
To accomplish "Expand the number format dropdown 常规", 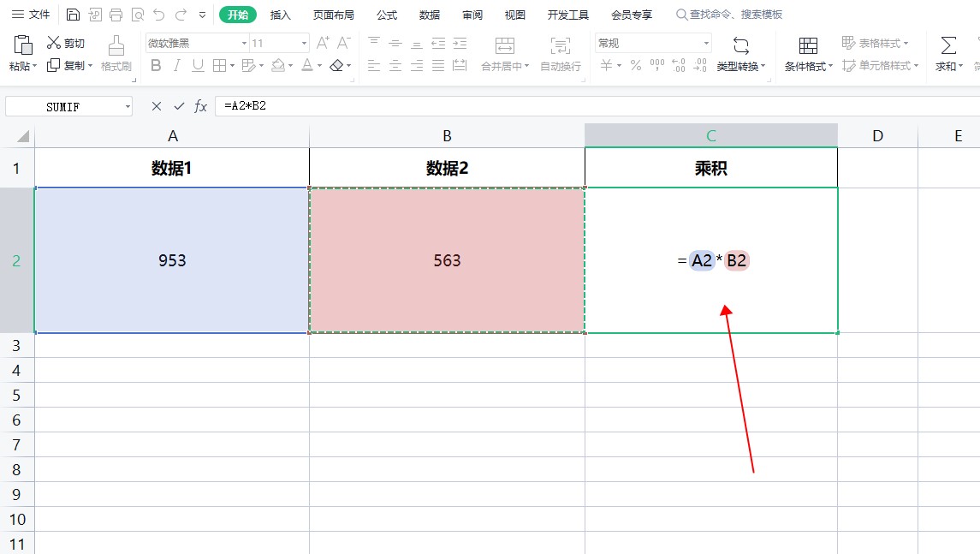I will 706,43.
